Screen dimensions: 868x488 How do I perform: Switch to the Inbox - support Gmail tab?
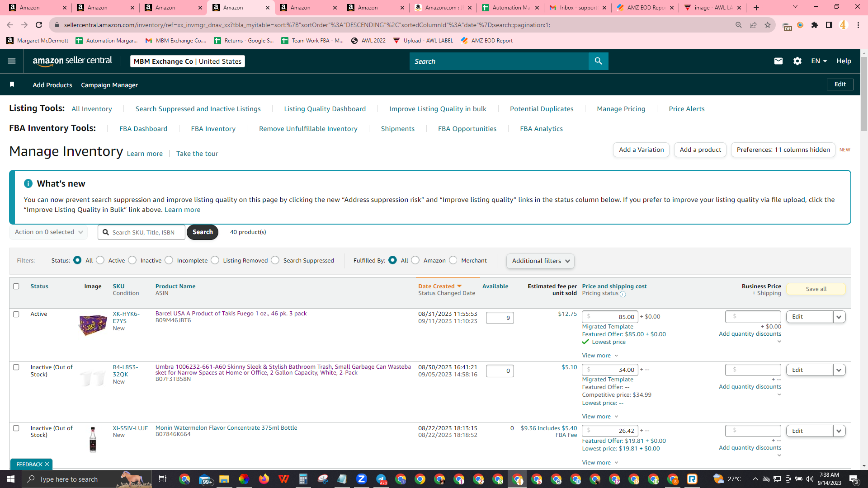(578, 8)
